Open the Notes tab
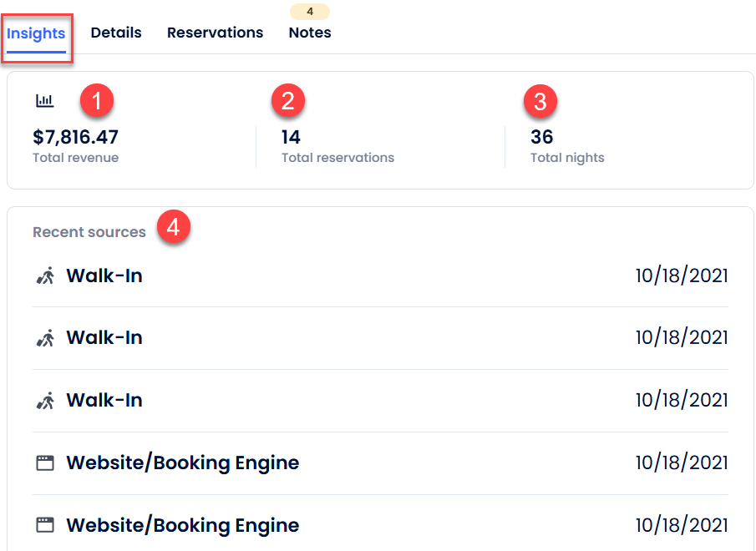Viewport: 756px width, 551px height. click(310, 33)
